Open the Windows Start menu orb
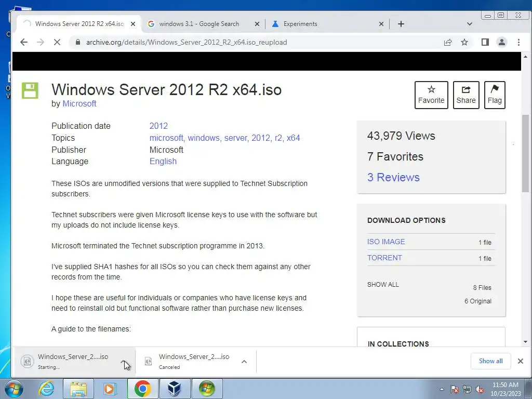 14,389
